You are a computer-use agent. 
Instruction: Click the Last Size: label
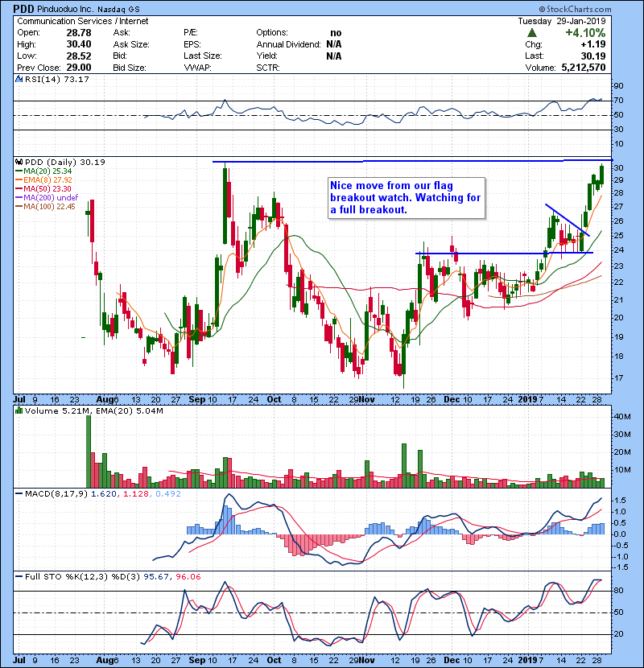pyautogui.click(x=203, y=56)
